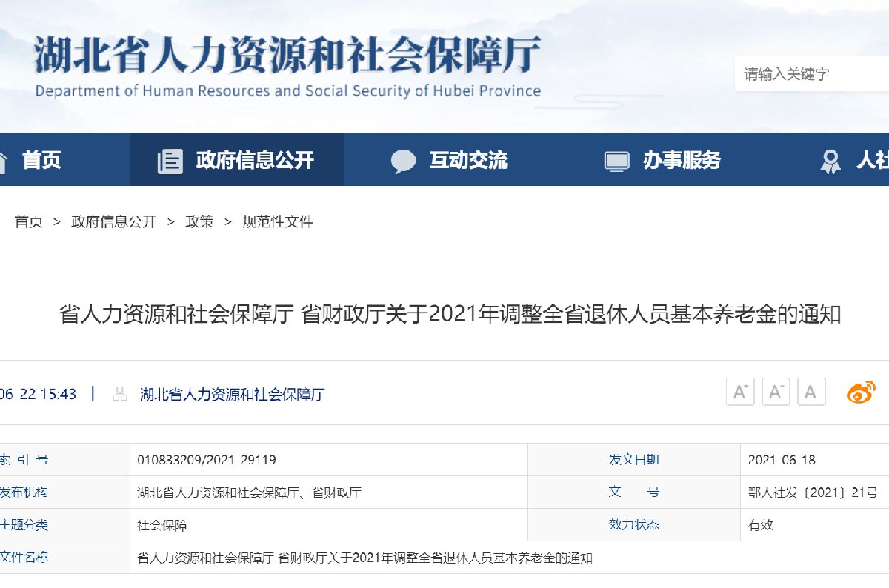The height and width of the screenshot is (588, 889).
Task: Select the validity status 有效
Action: click(x=761, y=525)
